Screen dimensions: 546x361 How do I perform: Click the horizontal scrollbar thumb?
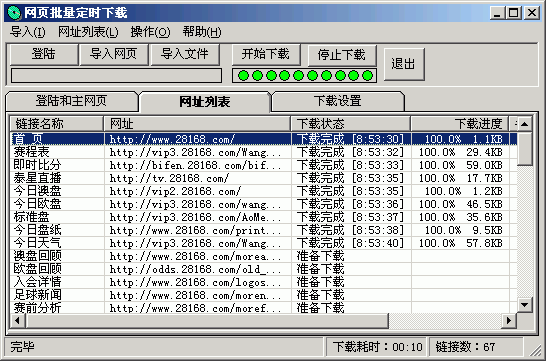pyautogui.click(x=207, y=321)
